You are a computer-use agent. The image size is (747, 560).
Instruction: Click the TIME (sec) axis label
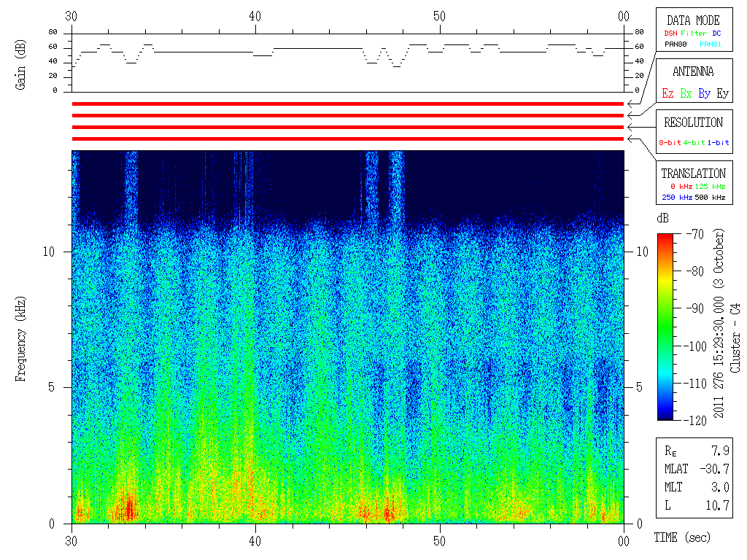coord(681,538)
